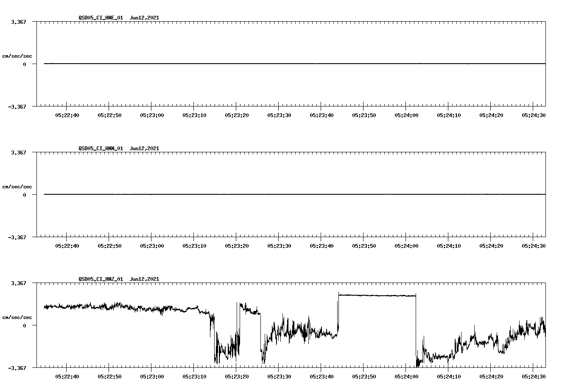The width and height of the screenshot is (576, 392).
Task: Click the 05:23:20 time label on HNE plot
Action: (x=237, y=115)
